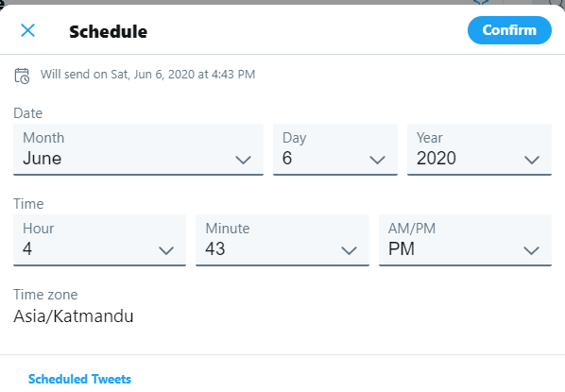Click the Asia/Katmandu time zone text
Image resolution: width=565 pixels, height=392 pixels.
click(74, 316)
